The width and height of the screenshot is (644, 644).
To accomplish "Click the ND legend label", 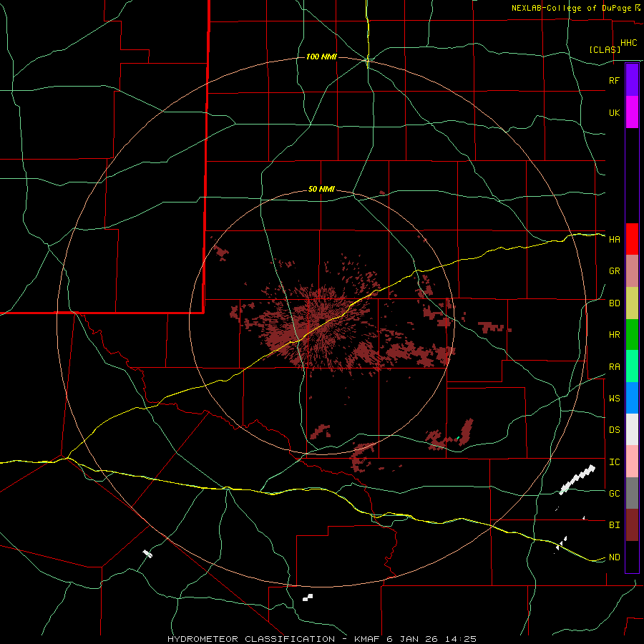I will pos(614,557).
